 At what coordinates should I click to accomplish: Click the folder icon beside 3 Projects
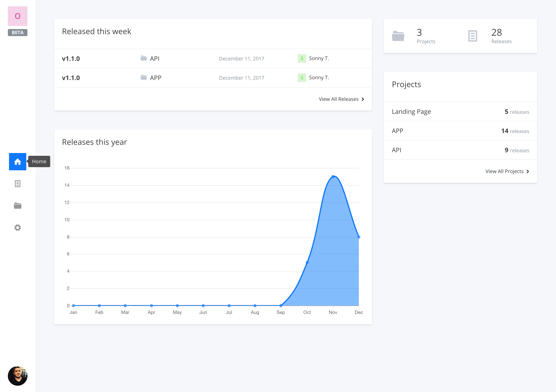pos(398,36)
